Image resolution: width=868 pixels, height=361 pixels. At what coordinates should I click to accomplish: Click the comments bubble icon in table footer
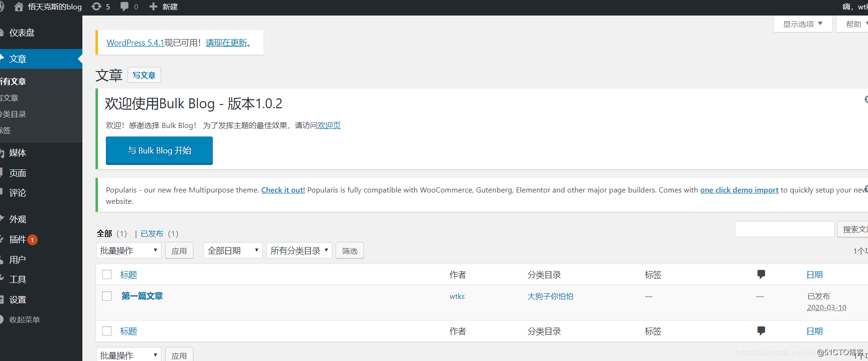pyautogui.click(x=761, y=331)
